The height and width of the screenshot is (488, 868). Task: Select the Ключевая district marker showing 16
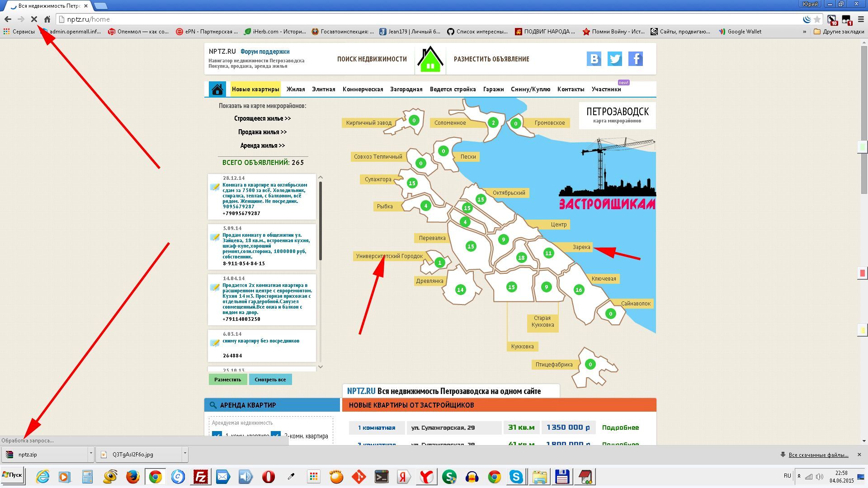(x=579, y=290)
